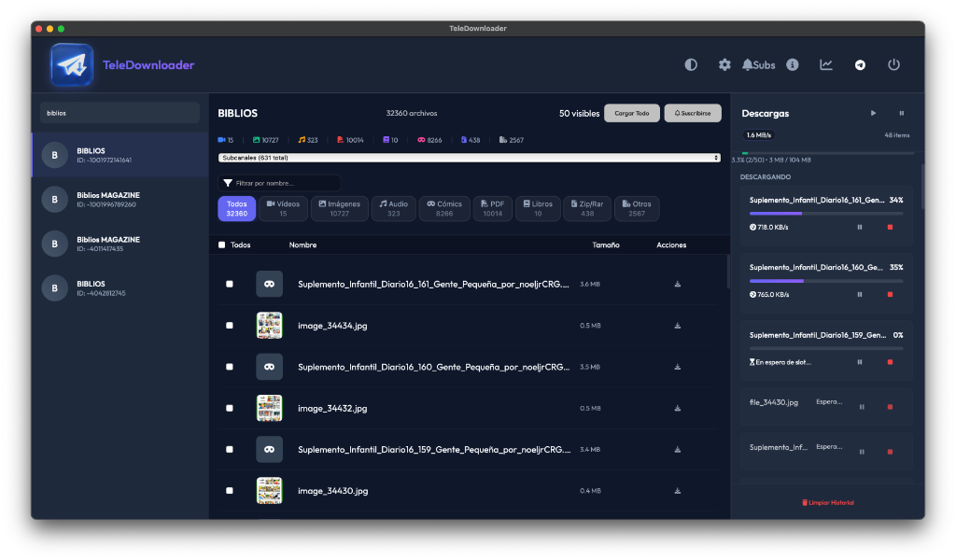
Task: Open the info panel icon
Action: (x=793, y=64)
